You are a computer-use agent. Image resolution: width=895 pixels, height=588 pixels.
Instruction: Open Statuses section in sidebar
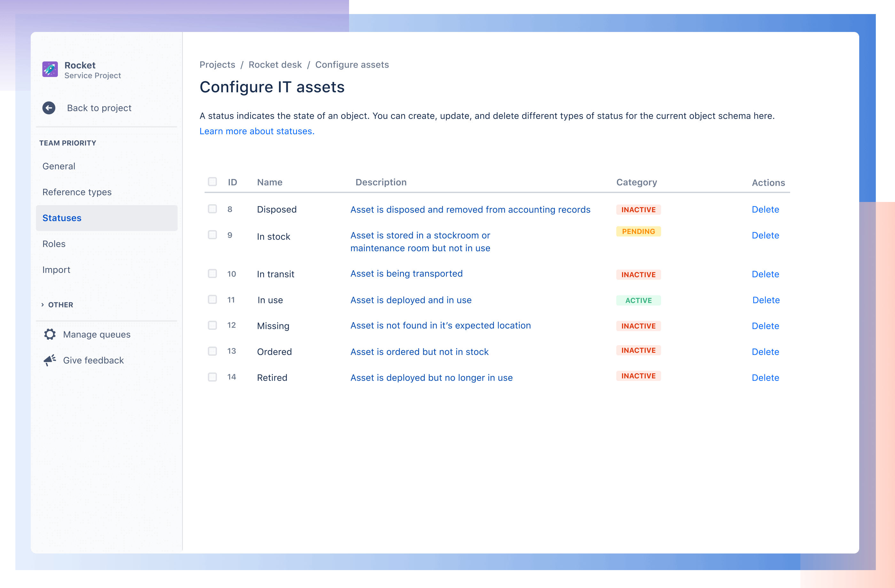62,217
